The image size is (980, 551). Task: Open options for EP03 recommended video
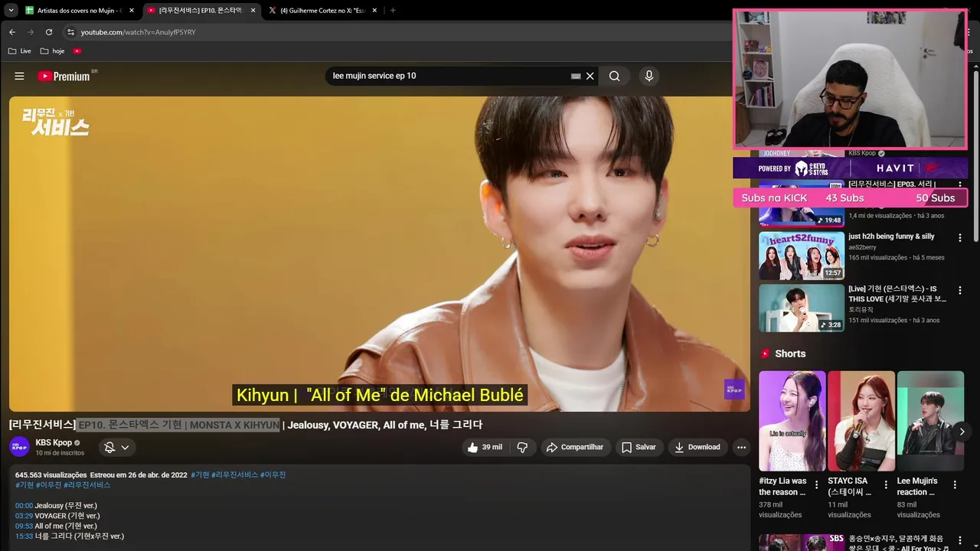pos(959,186)
